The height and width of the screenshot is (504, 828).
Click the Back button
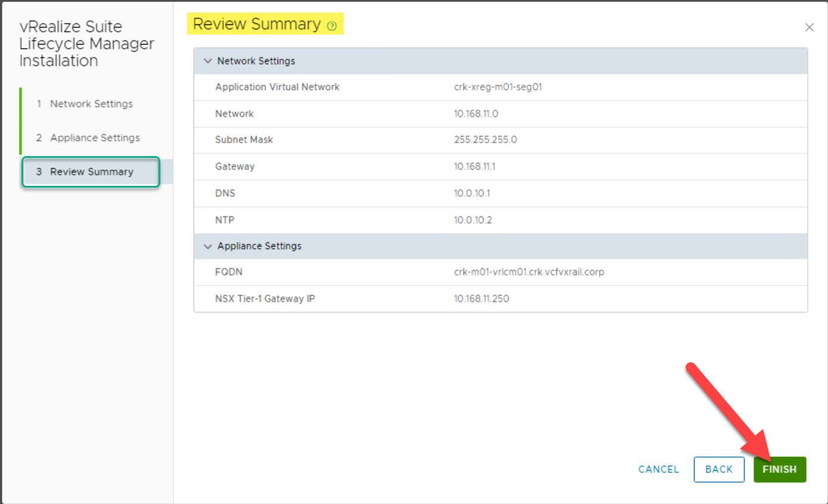click(718, 469)
